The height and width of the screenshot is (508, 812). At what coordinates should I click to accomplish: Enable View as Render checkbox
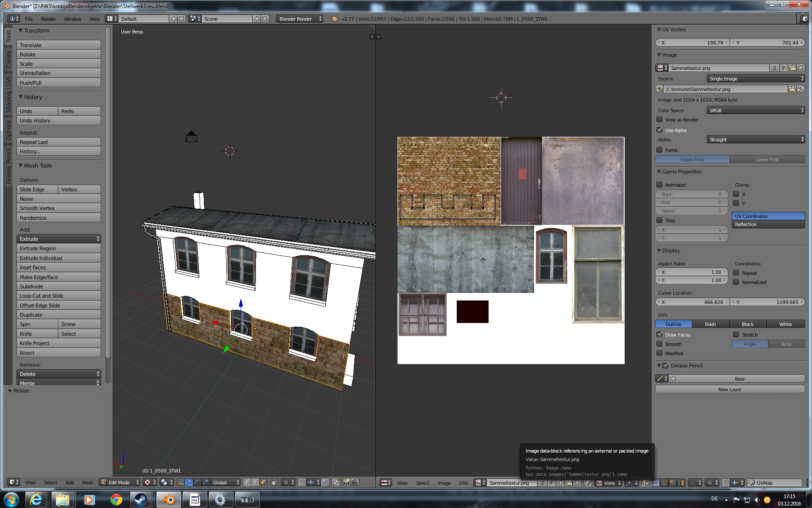pyautogui.click(x=659, y=119)
